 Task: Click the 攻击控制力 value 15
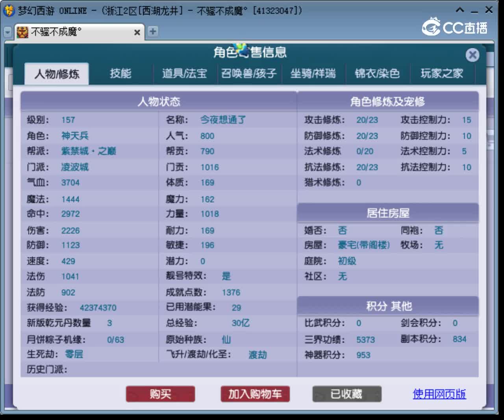[x=467, y=120]
